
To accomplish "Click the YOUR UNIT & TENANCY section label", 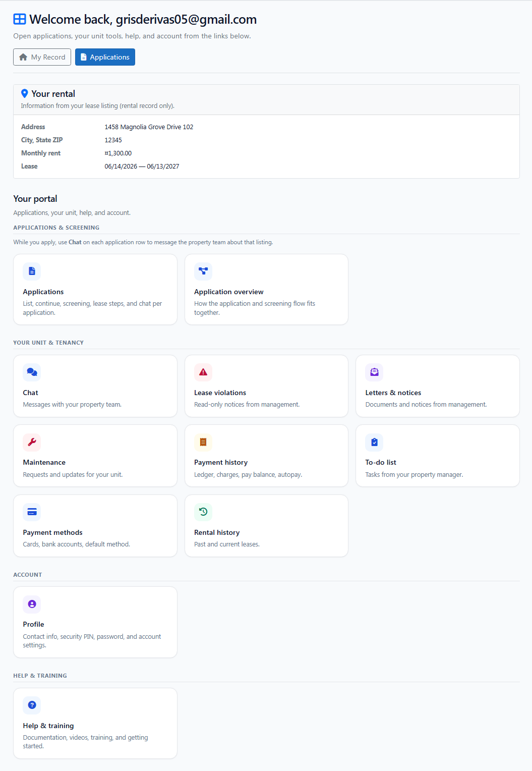I will tap(48, 343).
